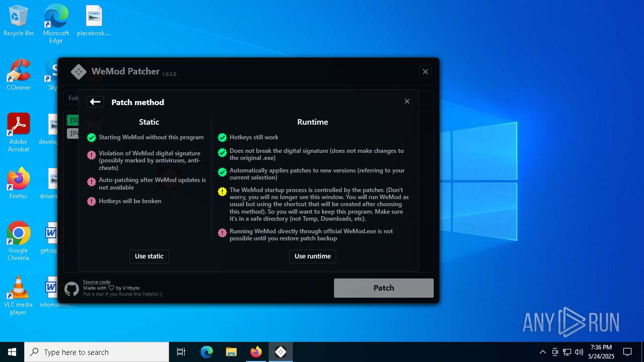Go back using the arrow beside Patch method

point(95,102)
